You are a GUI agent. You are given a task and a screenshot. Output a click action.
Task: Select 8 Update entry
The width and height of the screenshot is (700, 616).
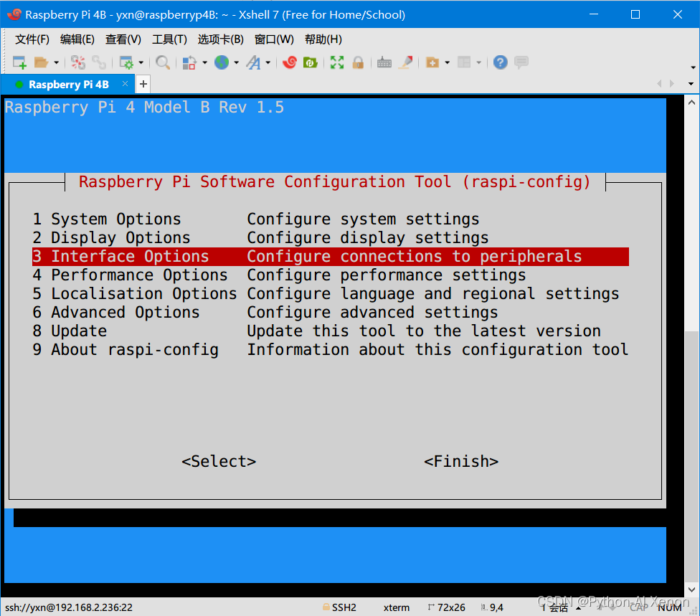[331, 331]
